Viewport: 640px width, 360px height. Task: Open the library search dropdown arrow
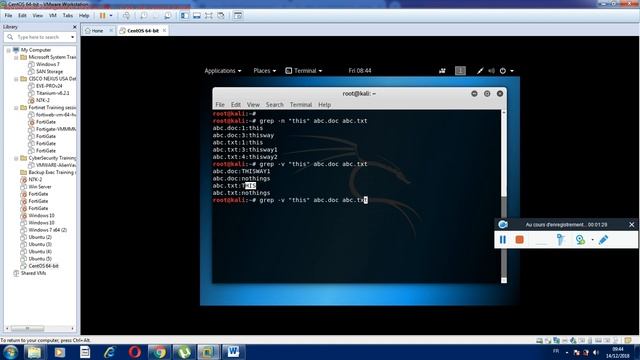click(x=73, y=37)
